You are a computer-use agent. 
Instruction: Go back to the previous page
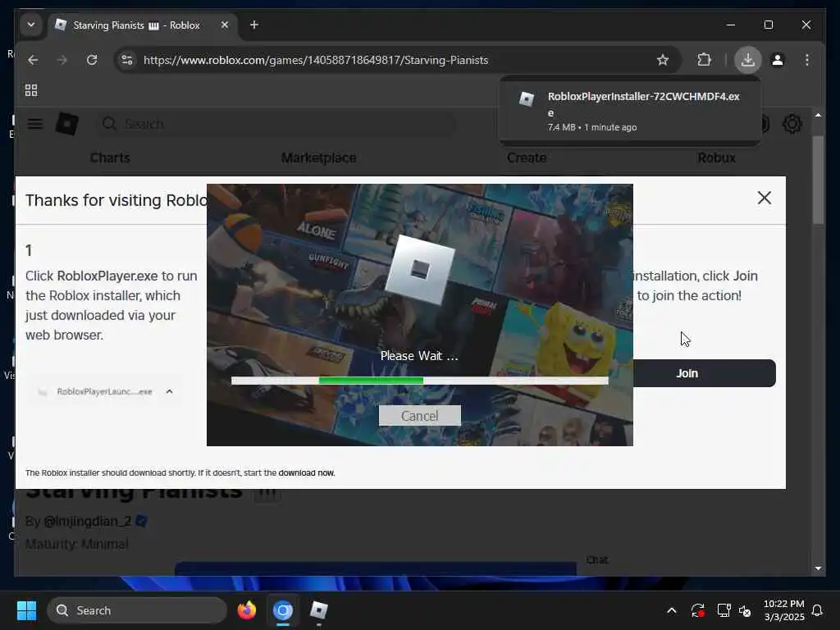tap(33, 60)
